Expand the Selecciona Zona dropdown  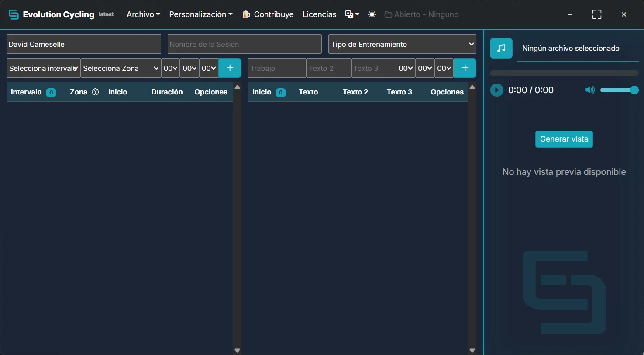coord(121,68)
